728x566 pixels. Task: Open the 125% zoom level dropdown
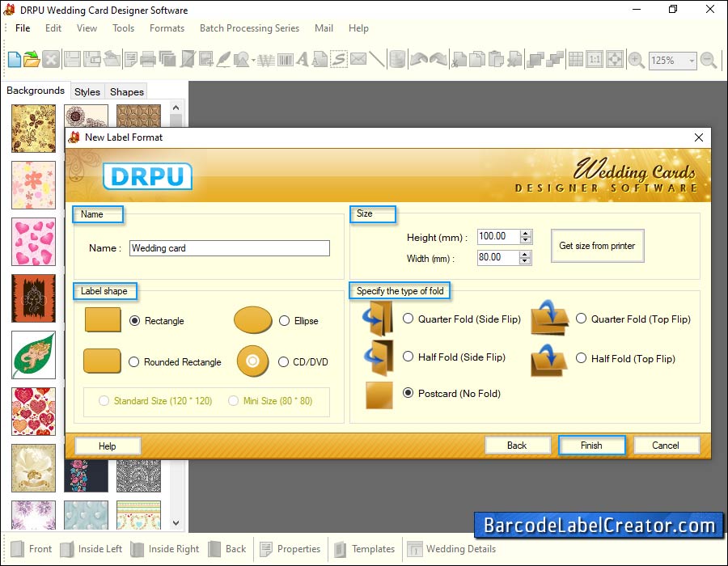click(692, 61)
